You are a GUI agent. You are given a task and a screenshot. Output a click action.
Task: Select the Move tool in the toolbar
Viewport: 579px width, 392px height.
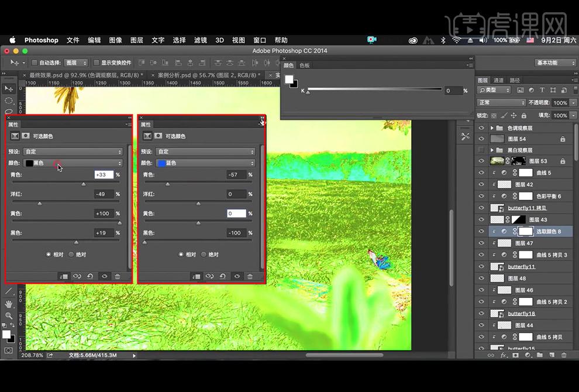9,88
